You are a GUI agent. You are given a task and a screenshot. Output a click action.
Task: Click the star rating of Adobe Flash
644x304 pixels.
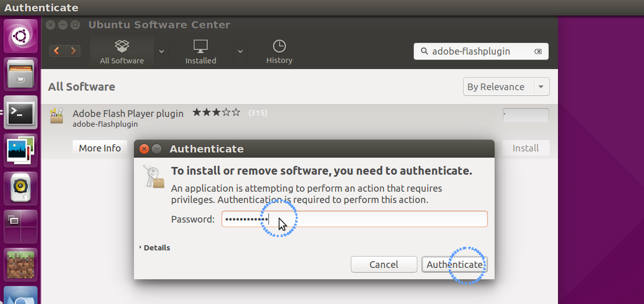tap(216, 112)
